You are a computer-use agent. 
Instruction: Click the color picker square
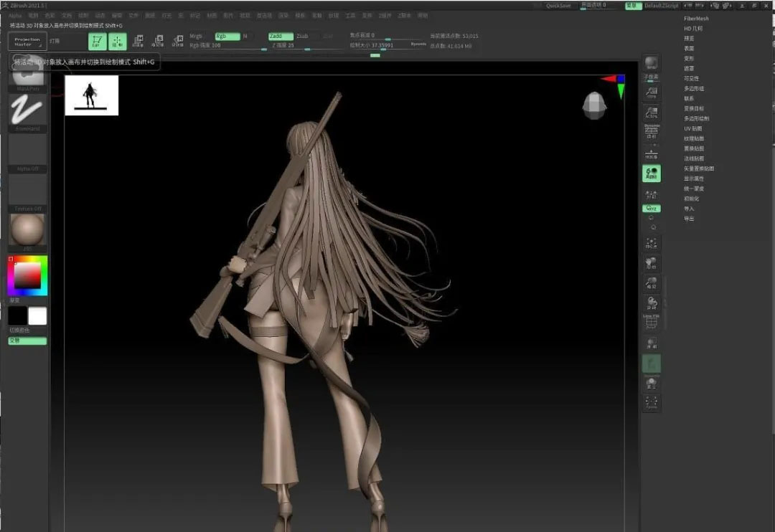point(27,275)
